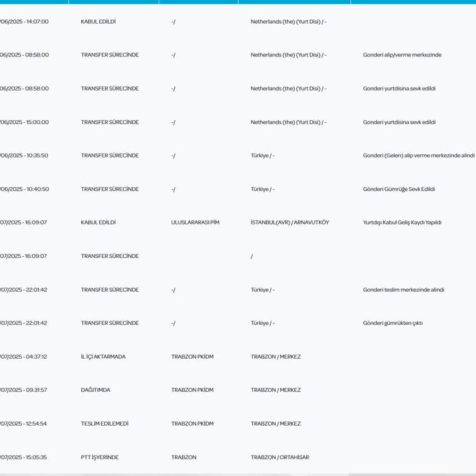Click 'Türkiye / -' in the 10:40:50 row
This screenshot has width=476, height=476.
coord(262,189)
